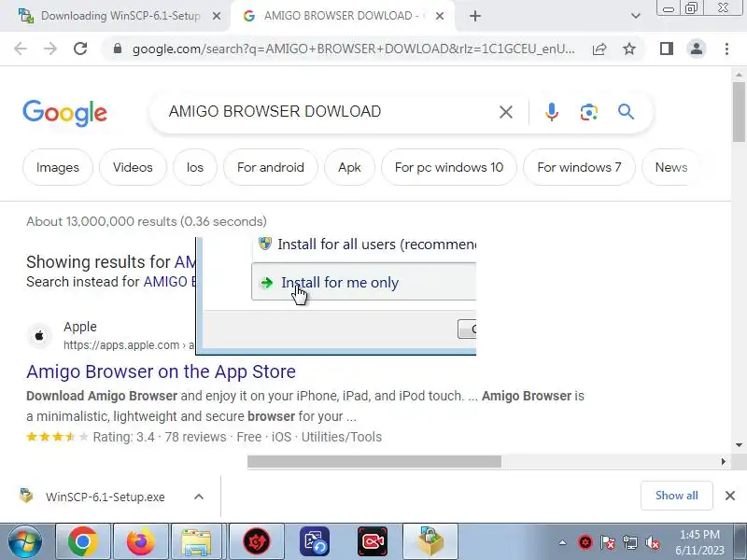This screenshot has height=560, width=747.
Task: Share this page using the share icon
Action: pos(599,49)
